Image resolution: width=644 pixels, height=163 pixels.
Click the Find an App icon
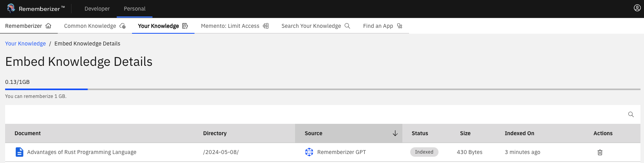400,26
